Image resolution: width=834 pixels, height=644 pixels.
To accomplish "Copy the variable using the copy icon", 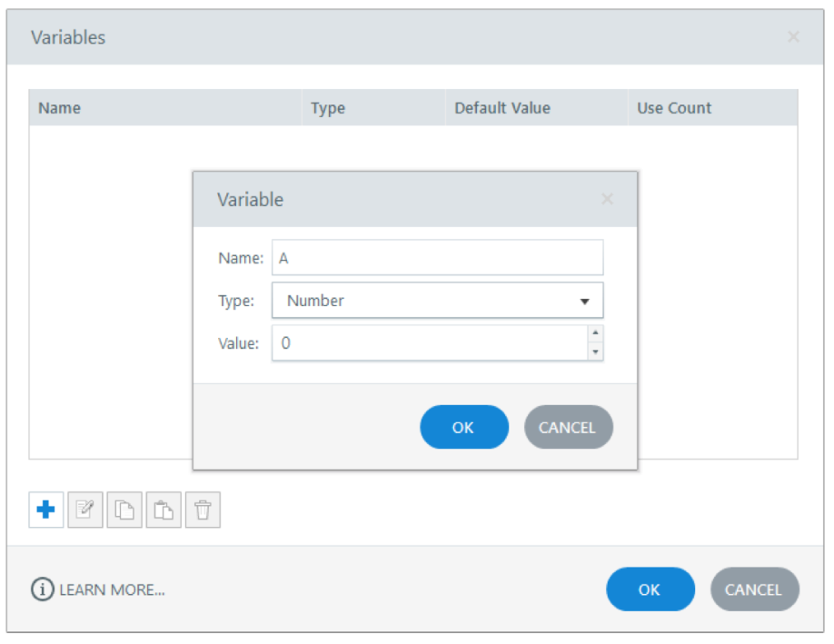I will tap(124, 510).
